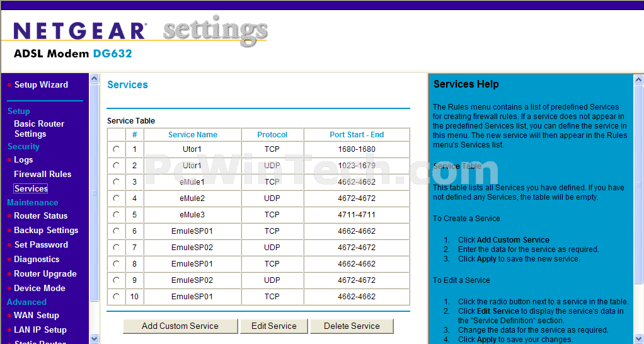The width and height of the screenshot is (644, 344).
Task: Open Router Status page
Action: 41,215
